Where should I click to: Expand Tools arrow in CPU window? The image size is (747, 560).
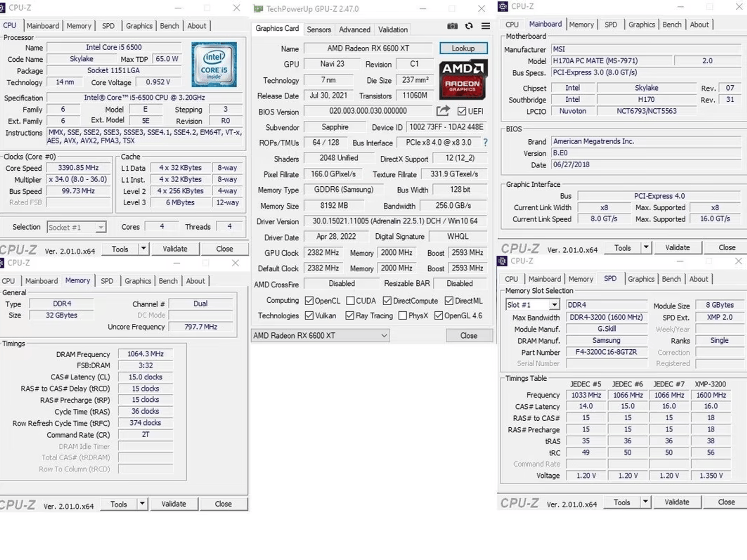point(144,249)
